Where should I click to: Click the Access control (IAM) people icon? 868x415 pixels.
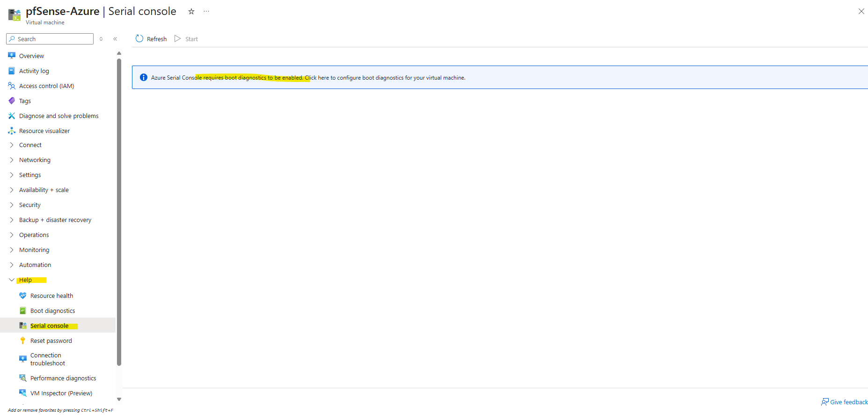pyautogui.click(x=12, y=86)
